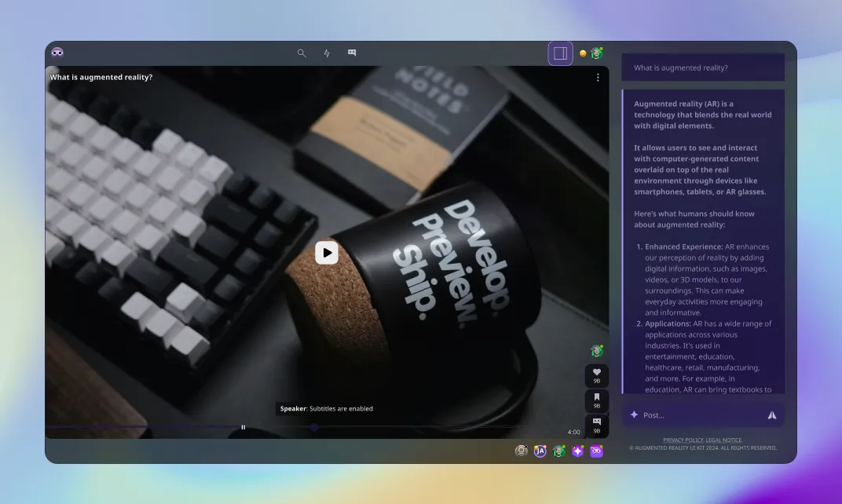The image size is (842, 504).
Task: Select the 'What is augmented reality?' question pill
Action: pyautogui.click(x=703, y=67)
